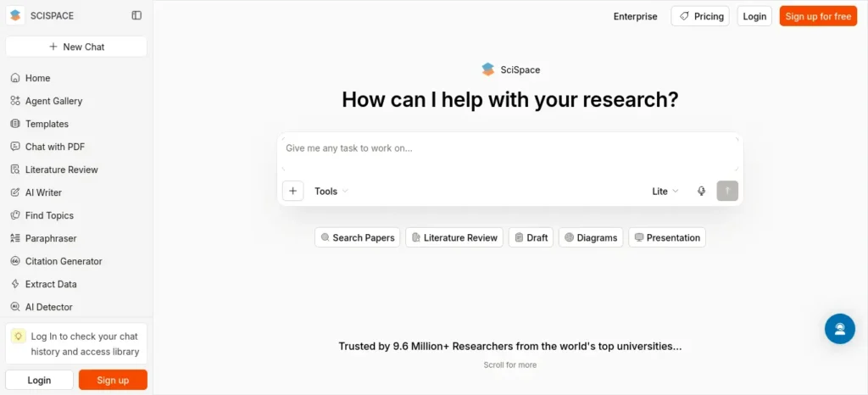Select the Search Papers quick action
Screen dimensions: 868x395
[x=358, y=237]
